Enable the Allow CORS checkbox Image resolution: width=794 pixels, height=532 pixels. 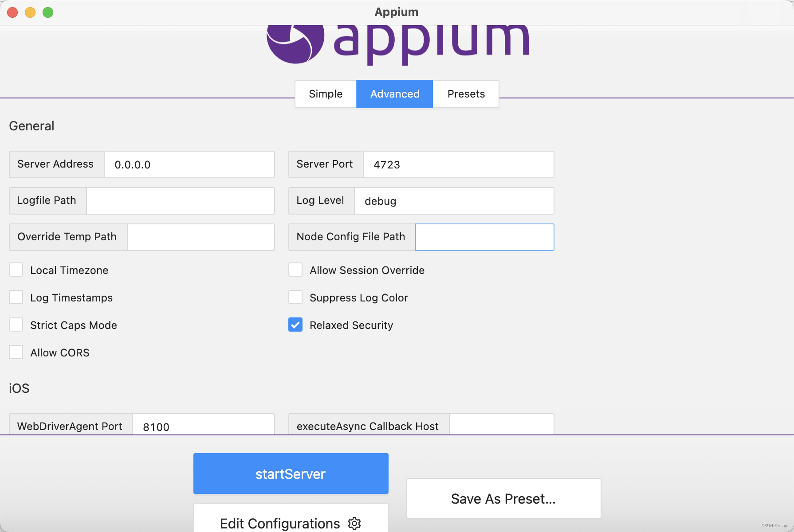coord(16,352)
